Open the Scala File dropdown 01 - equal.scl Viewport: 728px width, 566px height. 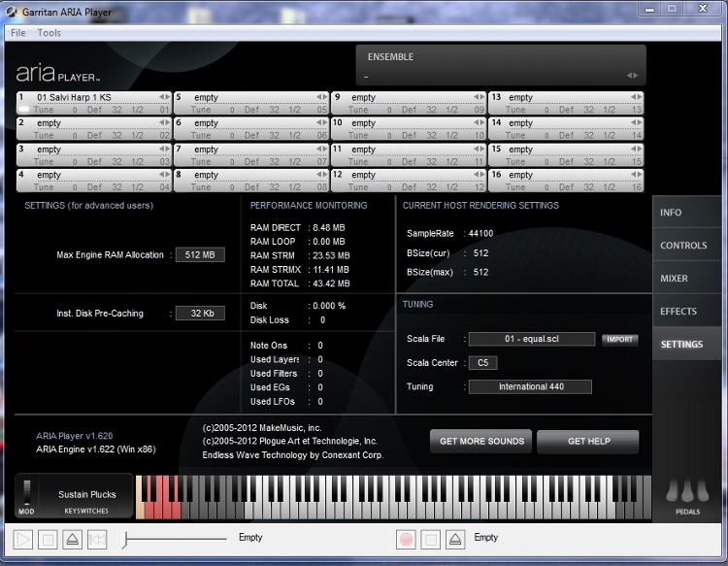(532, 339)
